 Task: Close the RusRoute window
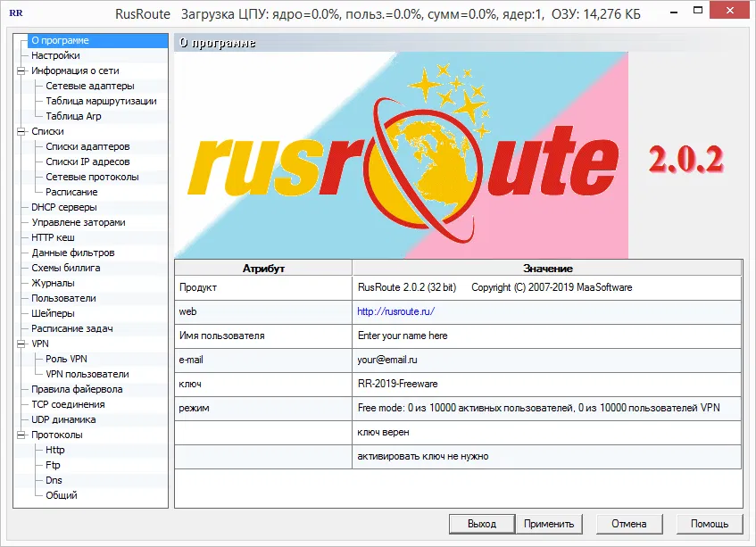pyautogui.click(x=730, y=10)
